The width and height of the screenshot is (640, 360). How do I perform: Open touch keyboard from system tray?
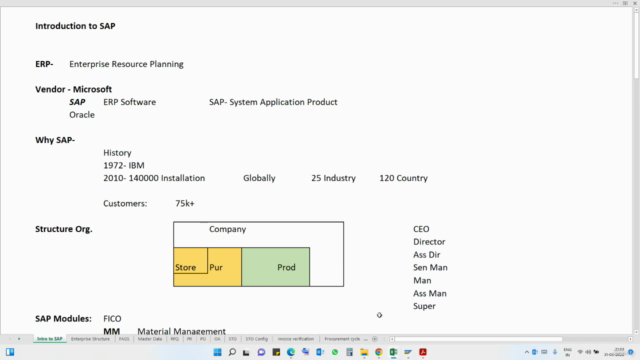coord(544,352)
